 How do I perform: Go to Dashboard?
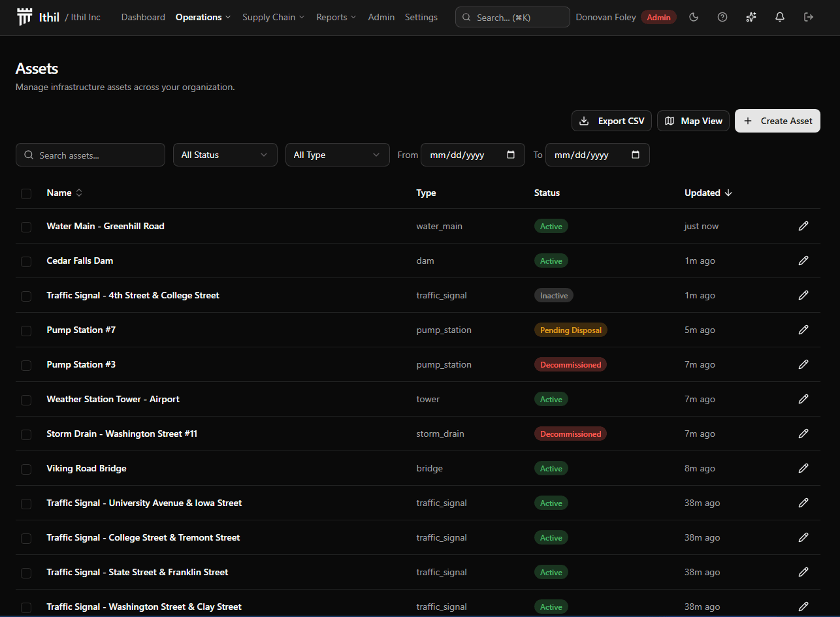point(143,17)
